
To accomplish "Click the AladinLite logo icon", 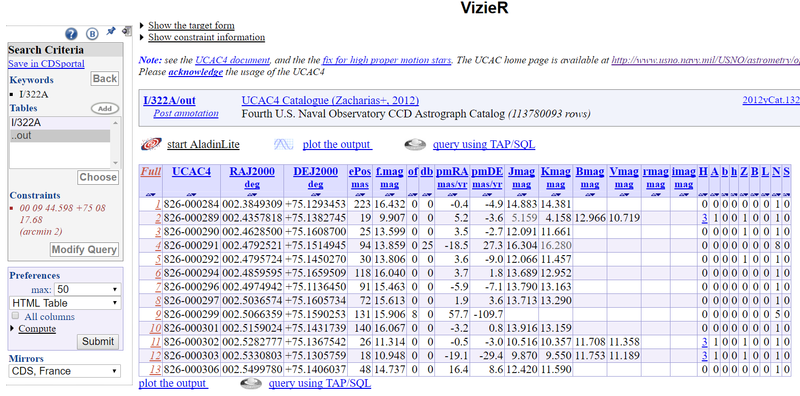I will tap(152, 144).
